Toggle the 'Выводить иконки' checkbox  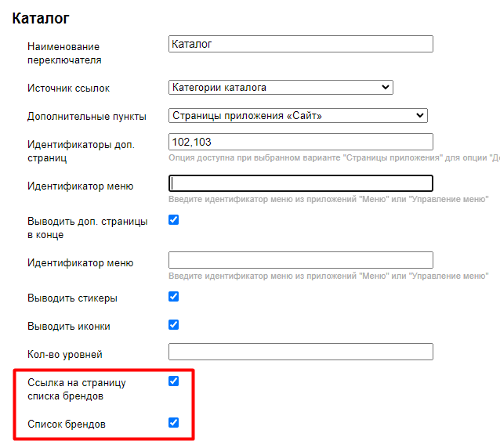click(x=174, y=325)
